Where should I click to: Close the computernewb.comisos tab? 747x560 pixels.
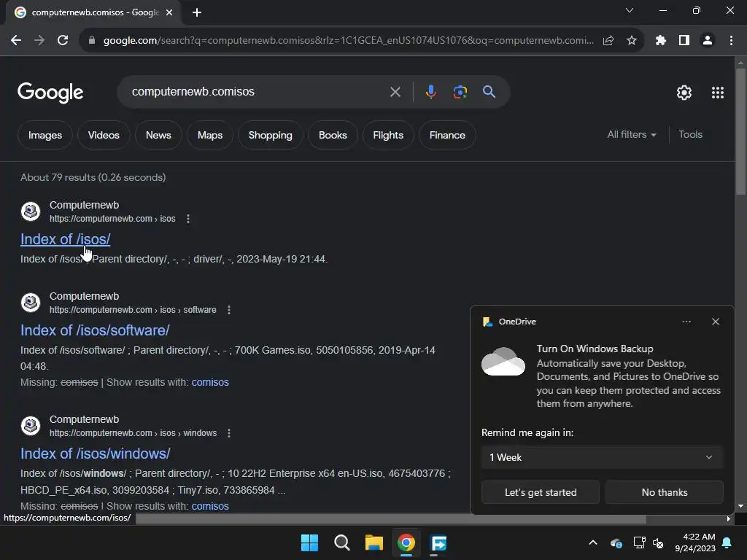(169, 12)
